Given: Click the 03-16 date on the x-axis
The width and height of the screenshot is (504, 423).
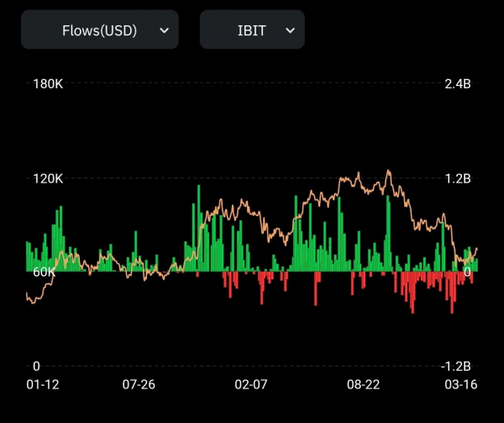Looking at the screenshot, I should pyautogui.click(x=460, y=385).
